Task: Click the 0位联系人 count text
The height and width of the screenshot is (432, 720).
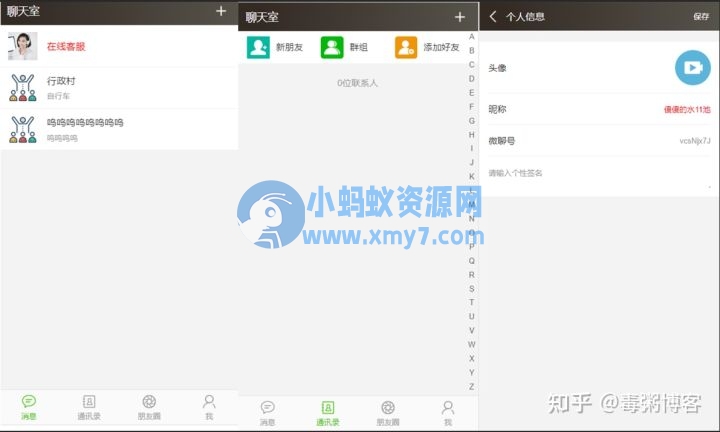Action: (357, 83)
